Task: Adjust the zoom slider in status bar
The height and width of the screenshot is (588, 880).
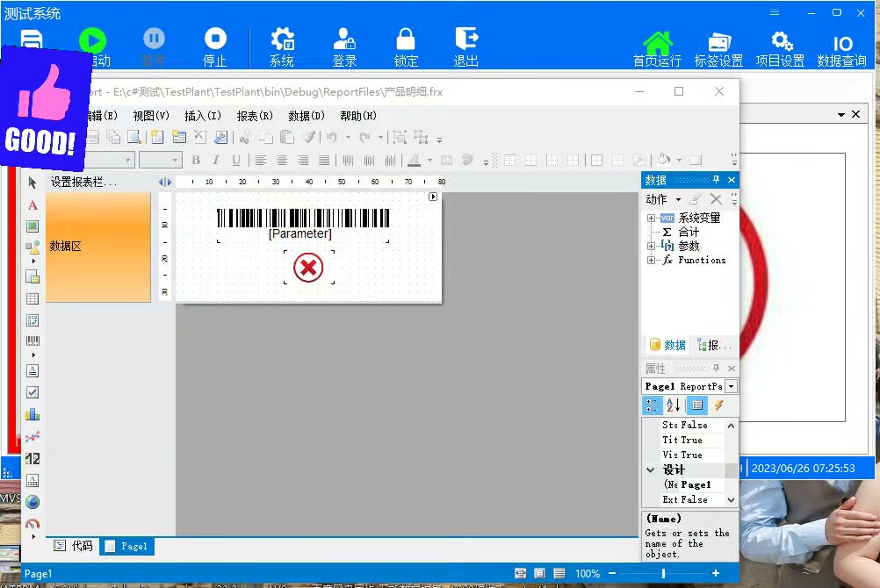Action: [663, 573]
